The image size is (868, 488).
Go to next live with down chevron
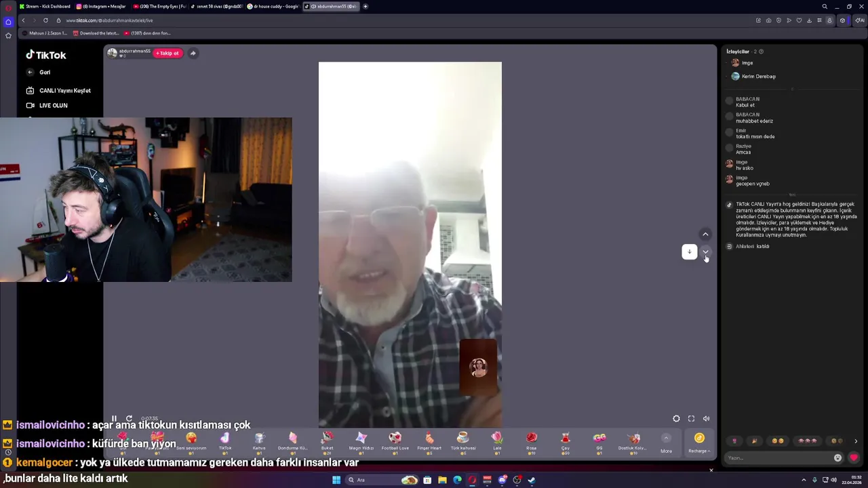click(705, 251)
